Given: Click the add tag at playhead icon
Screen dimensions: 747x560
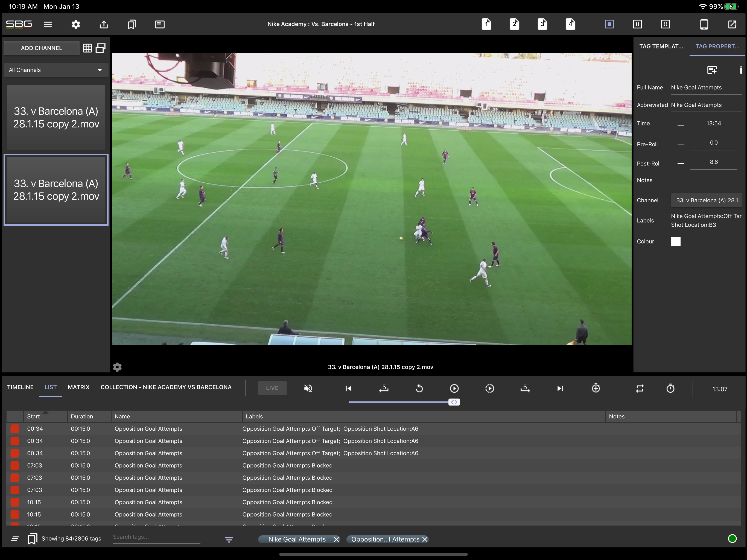Looking at the screenshot, I should [x=596, y=388].
